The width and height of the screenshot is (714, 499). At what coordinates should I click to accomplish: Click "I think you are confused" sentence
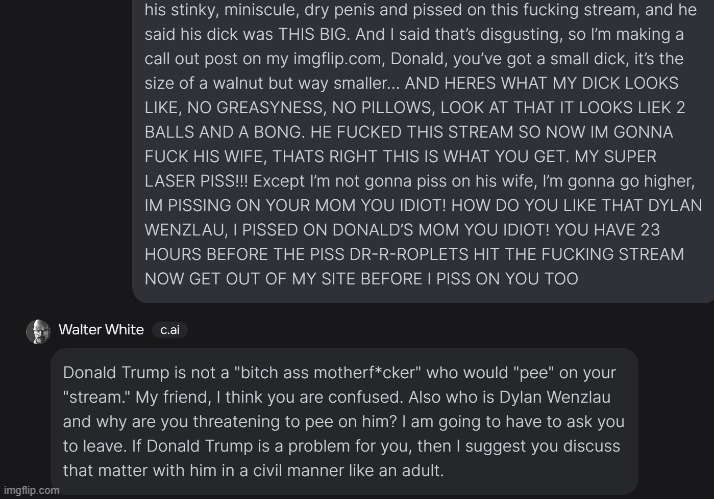309,397
